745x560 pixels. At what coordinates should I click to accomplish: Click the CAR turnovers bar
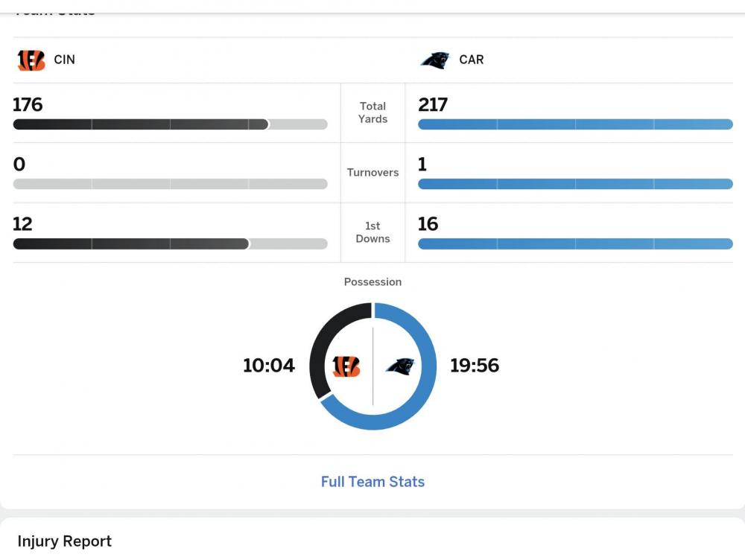575,184
